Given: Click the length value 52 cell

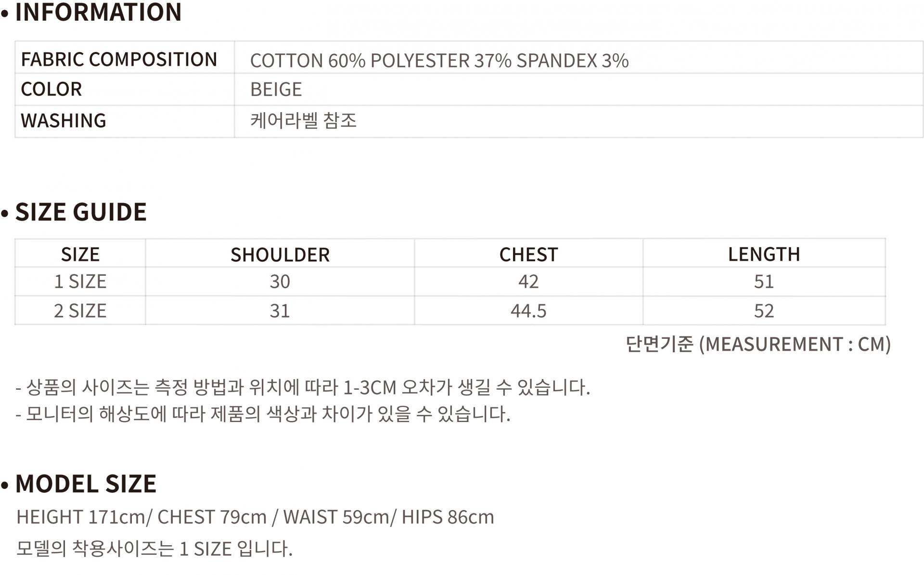Looking at the screenshot, I should [764, 311].
